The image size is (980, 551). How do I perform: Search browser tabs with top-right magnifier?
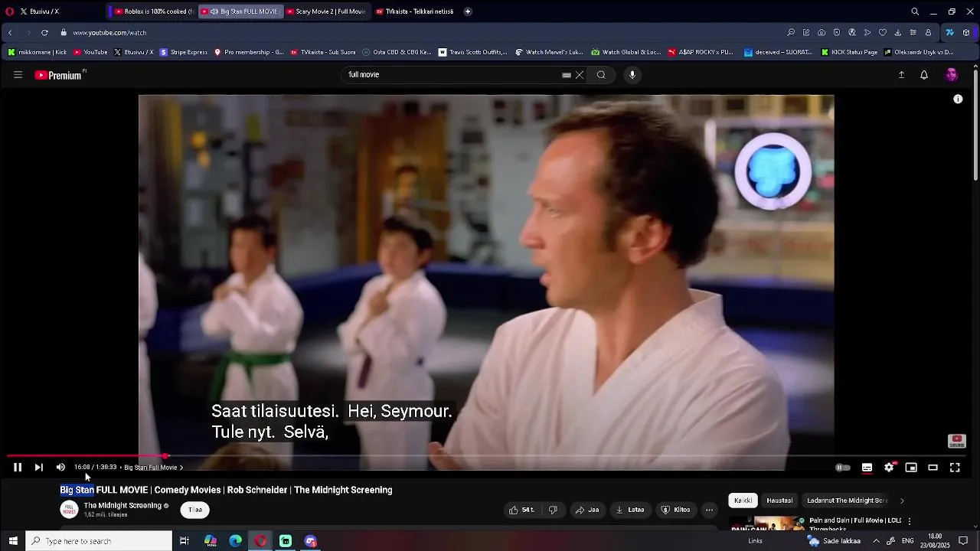(915, 11)
